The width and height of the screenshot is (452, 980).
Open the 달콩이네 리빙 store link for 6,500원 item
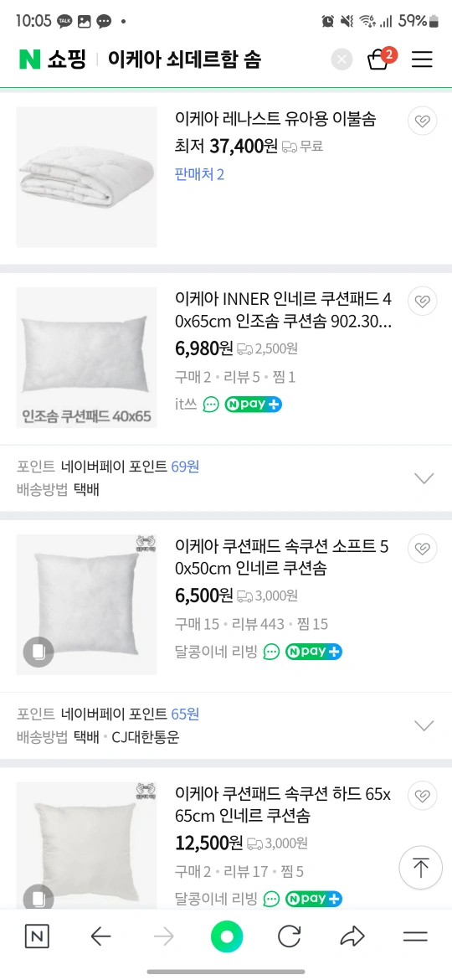click(x=216, y=652)
